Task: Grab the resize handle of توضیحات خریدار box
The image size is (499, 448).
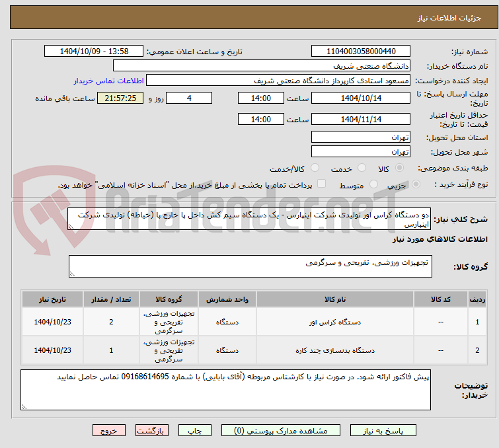Action: 24,407
